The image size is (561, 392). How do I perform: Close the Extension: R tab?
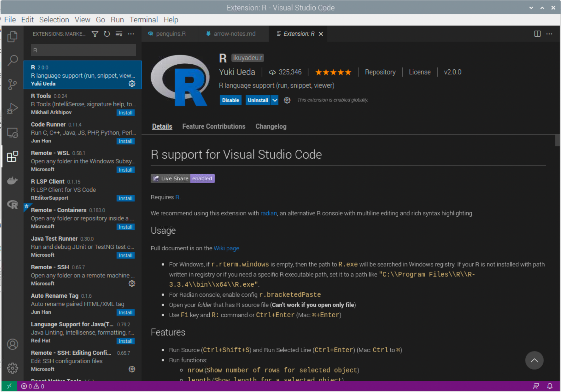click(x=321, y=34)
